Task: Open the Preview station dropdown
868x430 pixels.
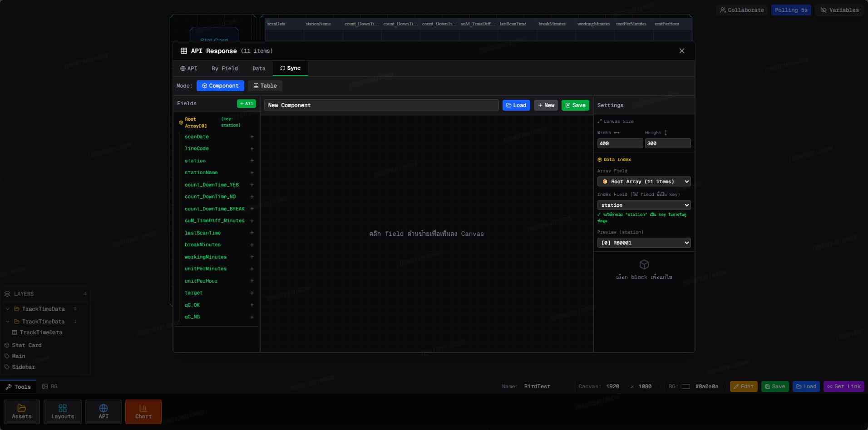Action: 644,243
